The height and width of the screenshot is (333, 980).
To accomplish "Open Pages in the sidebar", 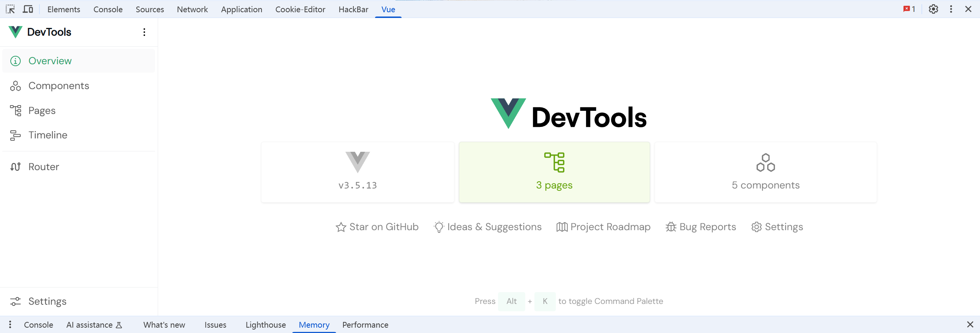I will pyautogui.click(x=78, y=110).
